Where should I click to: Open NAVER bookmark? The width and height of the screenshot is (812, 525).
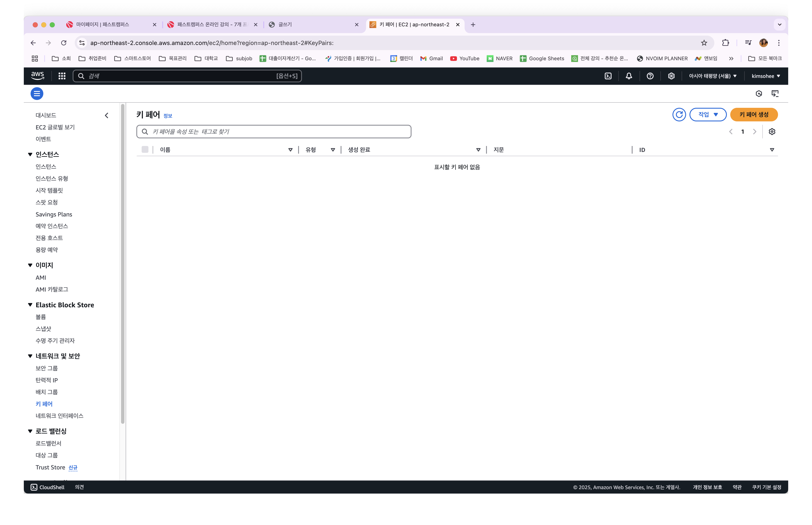[x=499, y=58]
